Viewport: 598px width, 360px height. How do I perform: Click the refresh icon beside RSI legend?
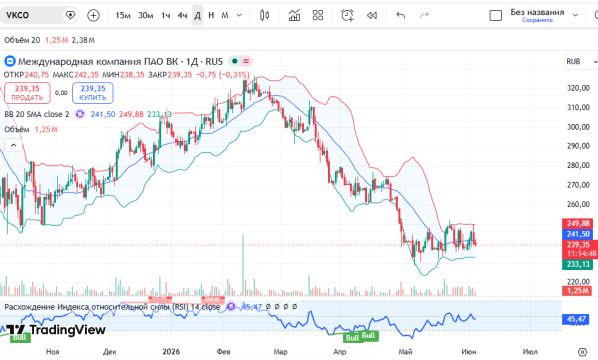[231, 306]
